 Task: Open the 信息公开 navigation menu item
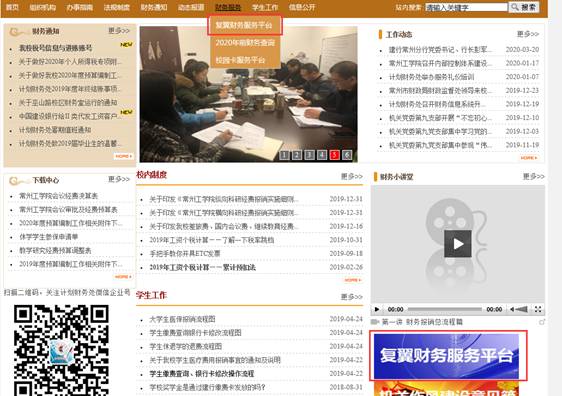tap(302, 7)
